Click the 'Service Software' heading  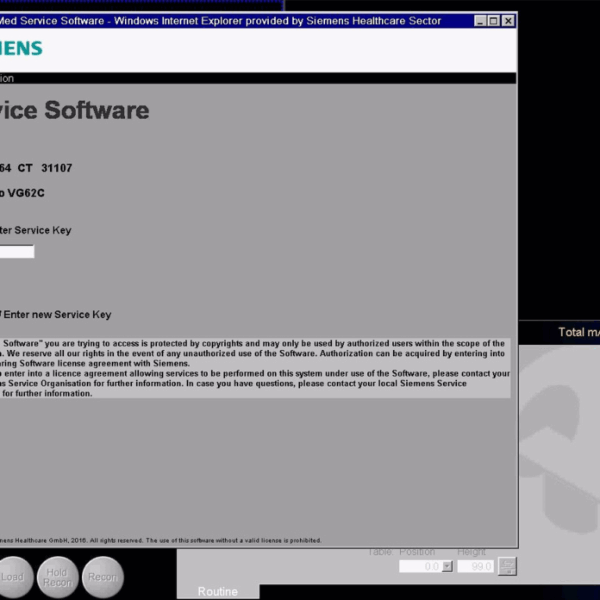[x=75, y=110]
